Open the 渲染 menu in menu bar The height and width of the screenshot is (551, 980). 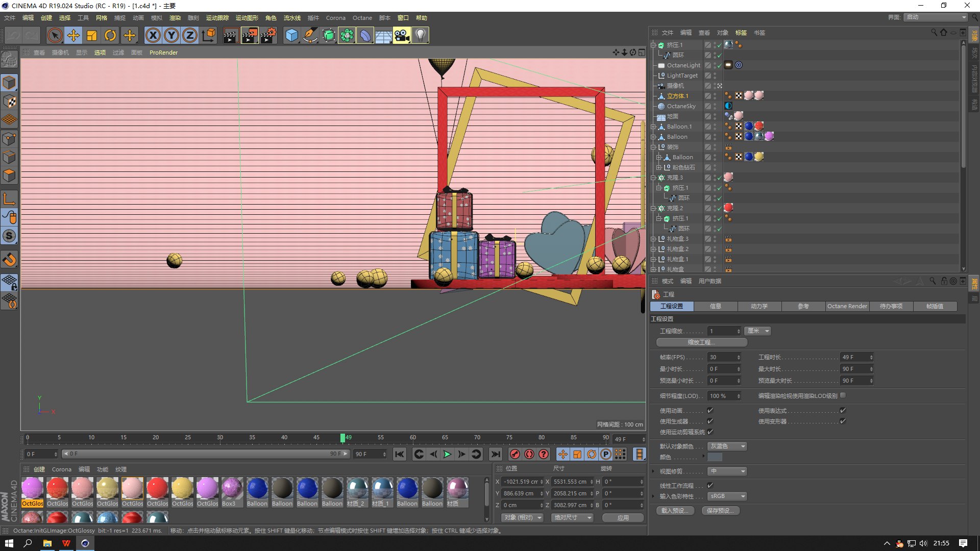[x=175, y=18]
